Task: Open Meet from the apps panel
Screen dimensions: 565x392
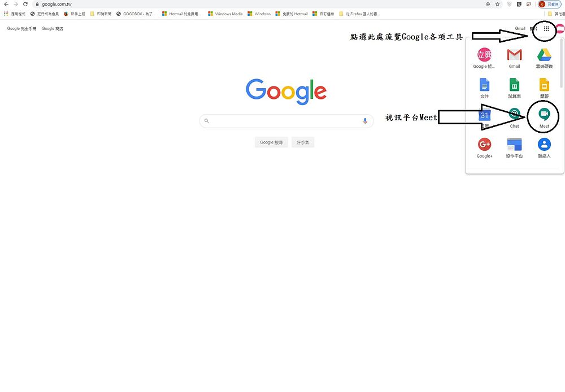Action: click(x=544, y=118)
